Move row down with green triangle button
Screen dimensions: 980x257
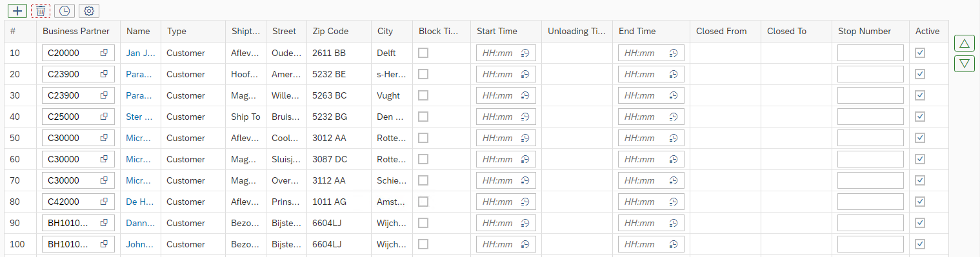click(964, 63)
